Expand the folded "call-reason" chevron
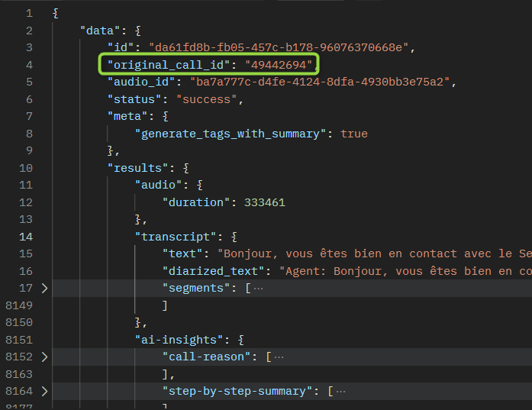 44,357
